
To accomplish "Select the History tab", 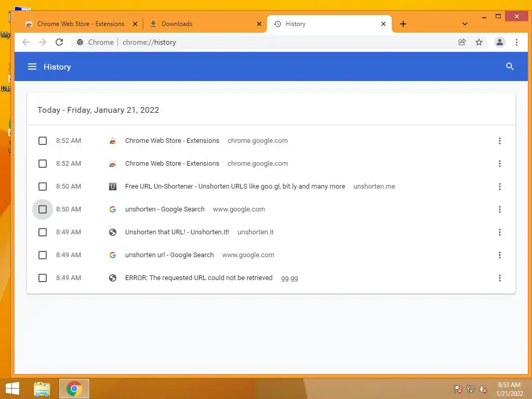I will tap(329, 24).
